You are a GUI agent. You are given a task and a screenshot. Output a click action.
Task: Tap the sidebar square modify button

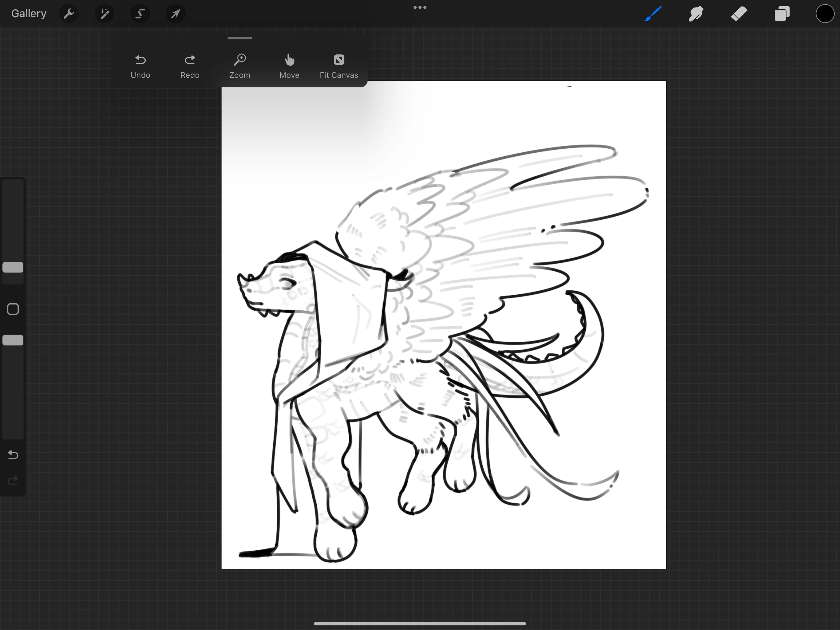pyautogui.click(x=13, y=309)
